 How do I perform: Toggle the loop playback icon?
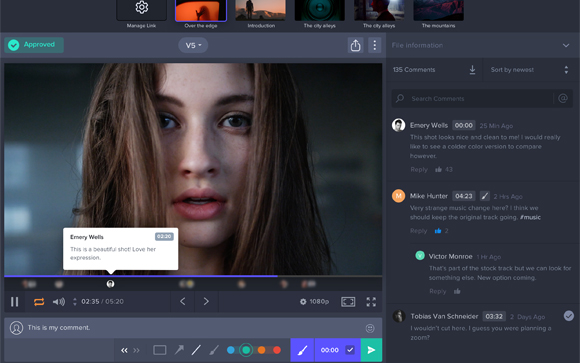[39, 302]
